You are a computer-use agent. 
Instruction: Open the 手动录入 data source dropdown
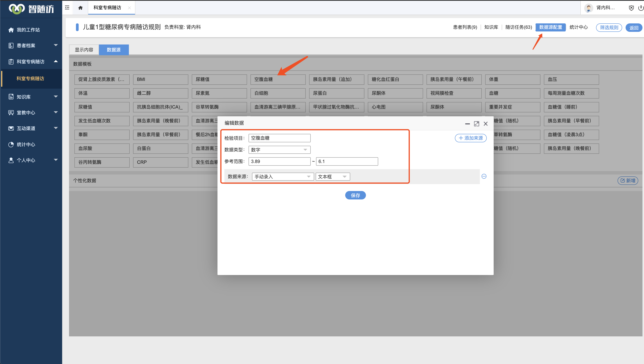[x=283, y=177]
